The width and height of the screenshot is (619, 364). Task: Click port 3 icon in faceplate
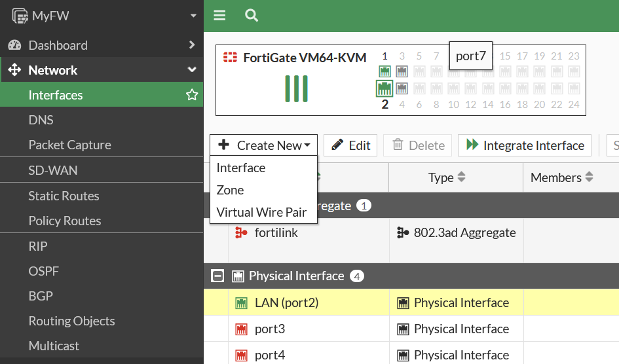click(402, 71)
